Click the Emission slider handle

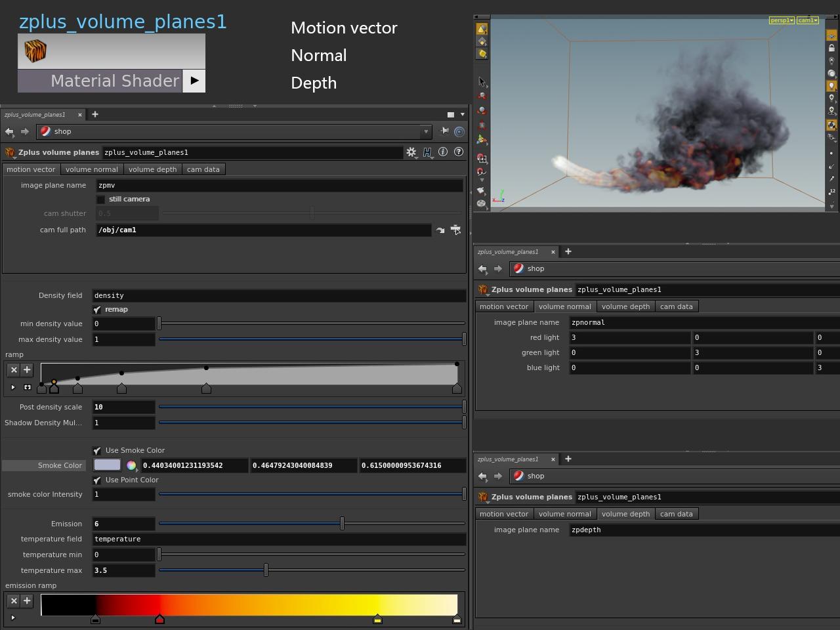(x=342, y=524)
